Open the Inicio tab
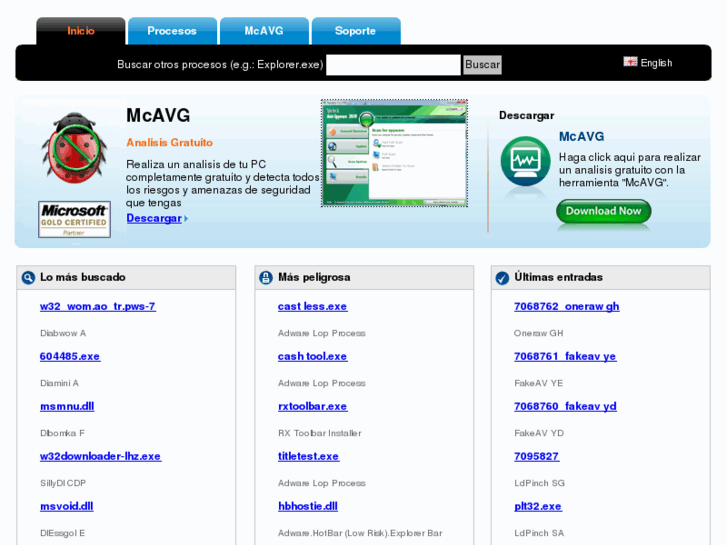Screen dimensions: 727x545 click(x=81, y=31)
